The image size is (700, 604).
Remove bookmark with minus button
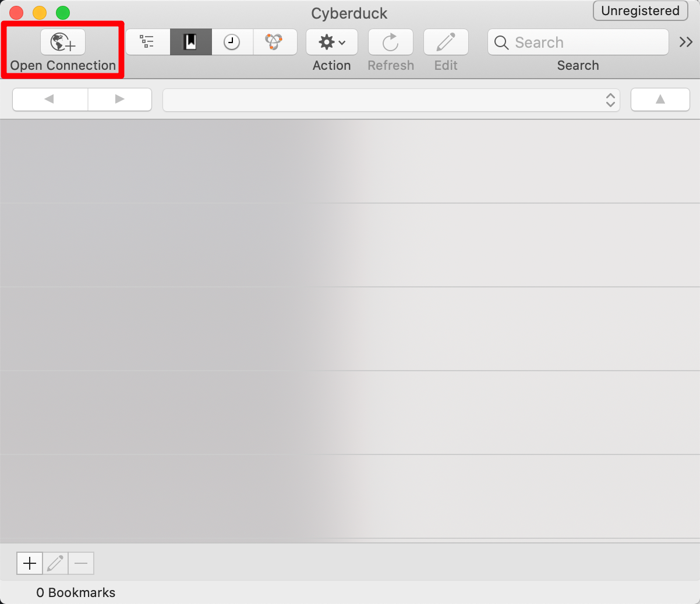tap(81, 563)
